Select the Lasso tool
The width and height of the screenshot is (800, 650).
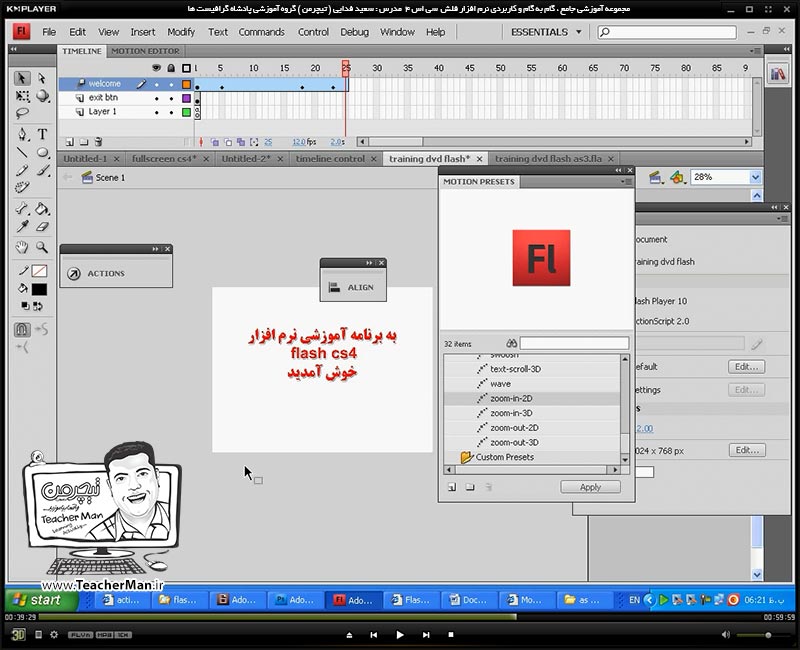click(22, 113)
